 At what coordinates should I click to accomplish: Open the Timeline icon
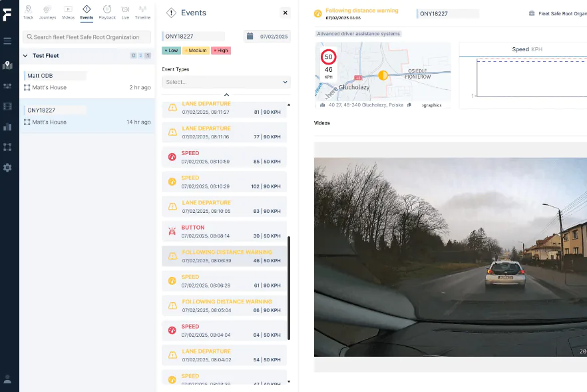tap(142, 11)
